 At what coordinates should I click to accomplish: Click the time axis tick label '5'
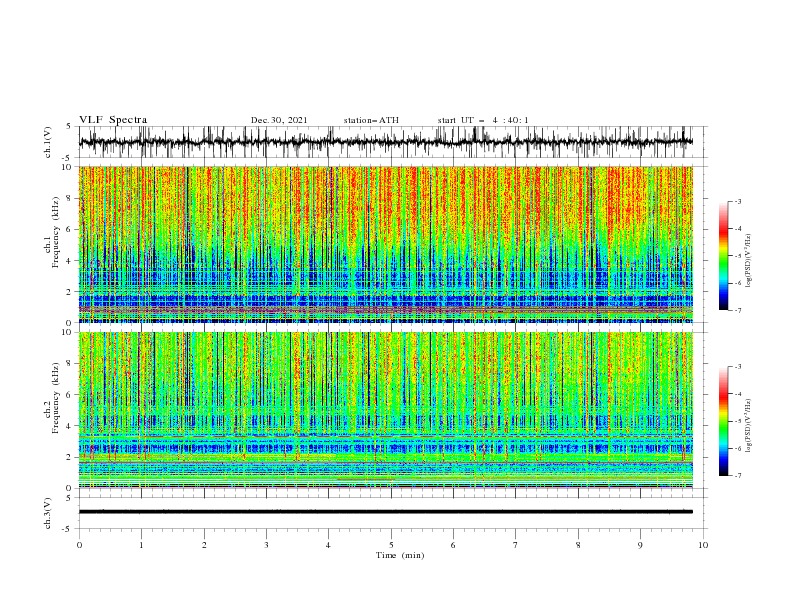click(391, 545)
